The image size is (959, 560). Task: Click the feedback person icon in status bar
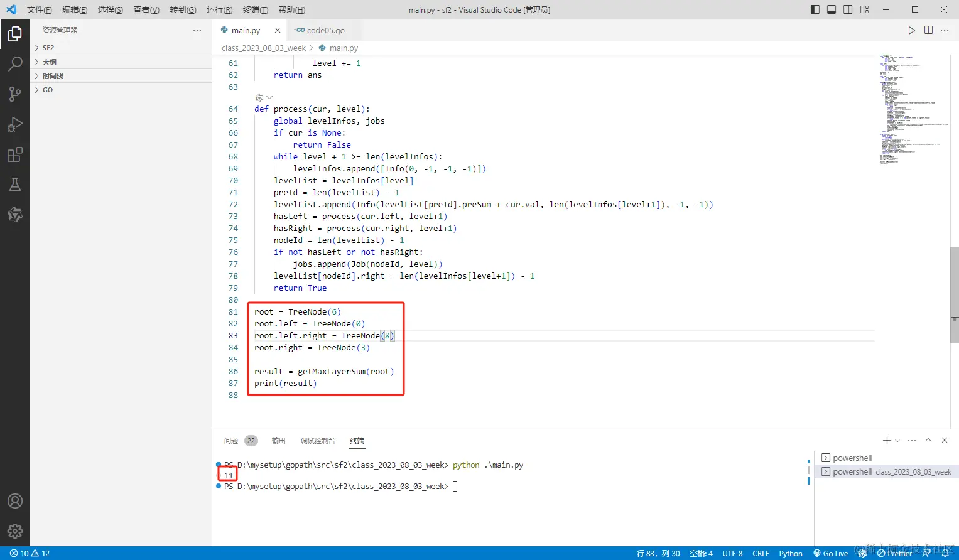tap(926, 553)
